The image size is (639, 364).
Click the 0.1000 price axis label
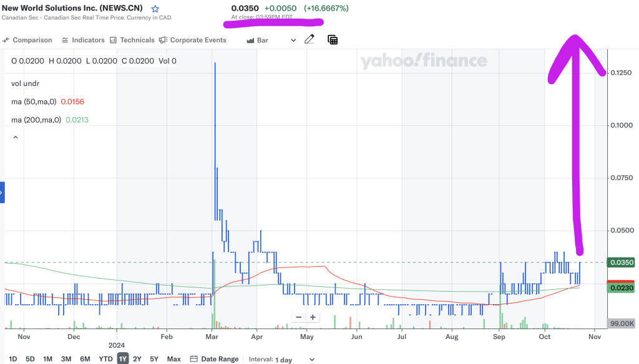pyautogui.click(x=622, y=125)
